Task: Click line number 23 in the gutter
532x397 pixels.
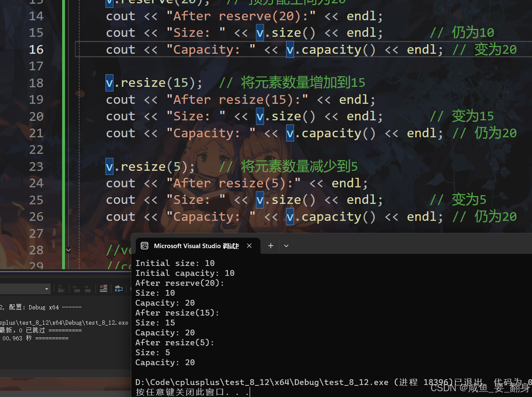Action: tap(36, 167)
